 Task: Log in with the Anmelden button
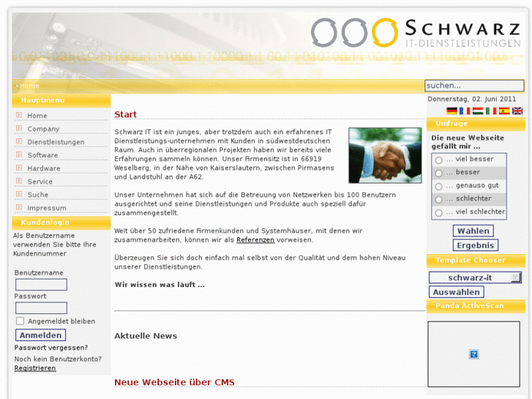[x=40, y=335]
